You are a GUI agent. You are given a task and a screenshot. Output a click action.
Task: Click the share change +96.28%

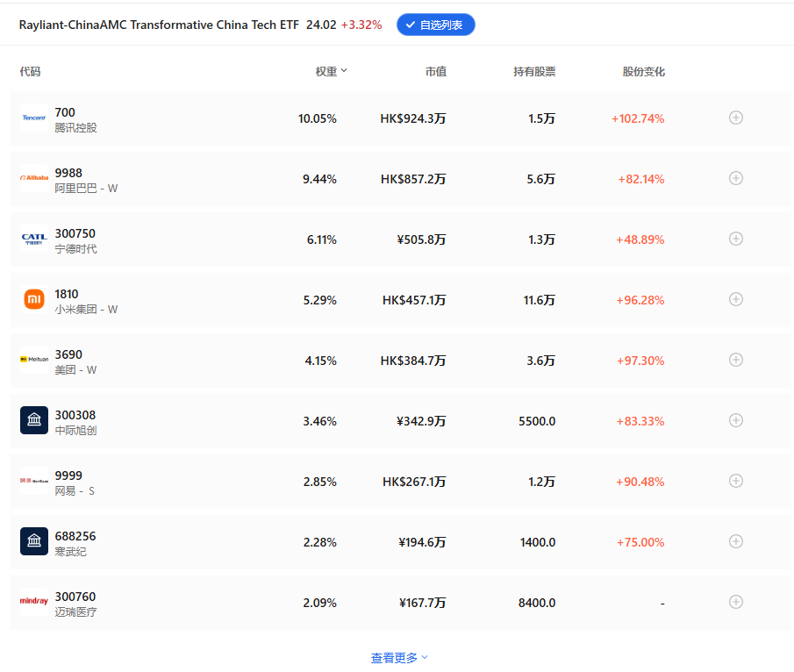640,300
